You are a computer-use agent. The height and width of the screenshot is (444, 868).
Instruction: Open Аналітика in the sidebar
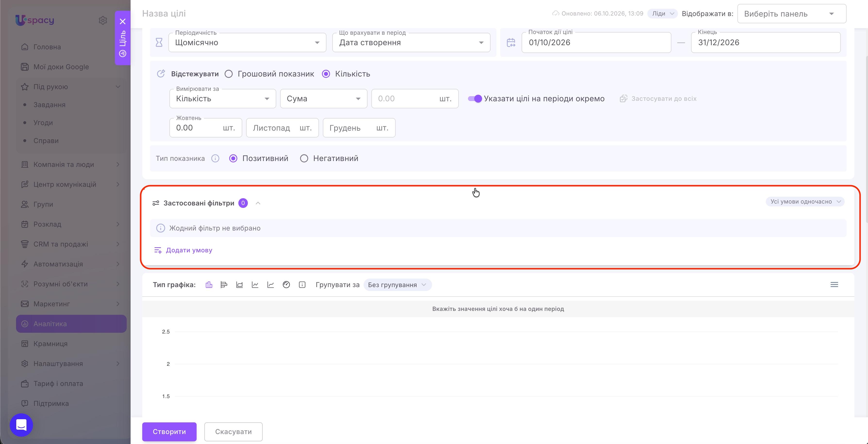coord(71,324)
